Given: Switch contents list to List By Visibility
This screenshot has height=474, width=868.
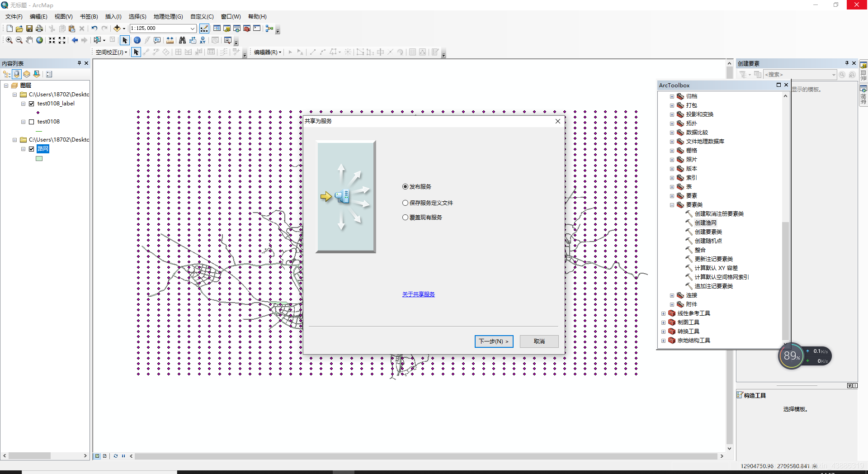Looking at the screenshot, I should tap(27, 74).
